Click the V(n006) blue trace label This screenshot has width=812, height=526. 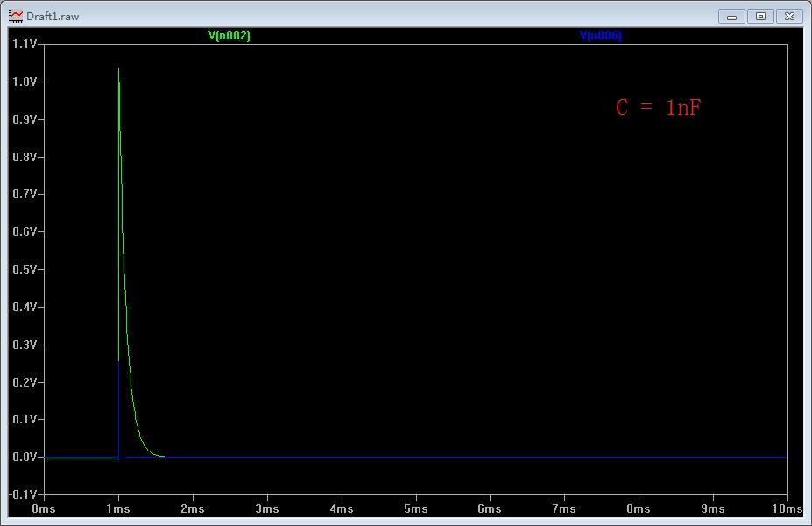point(600,35)
